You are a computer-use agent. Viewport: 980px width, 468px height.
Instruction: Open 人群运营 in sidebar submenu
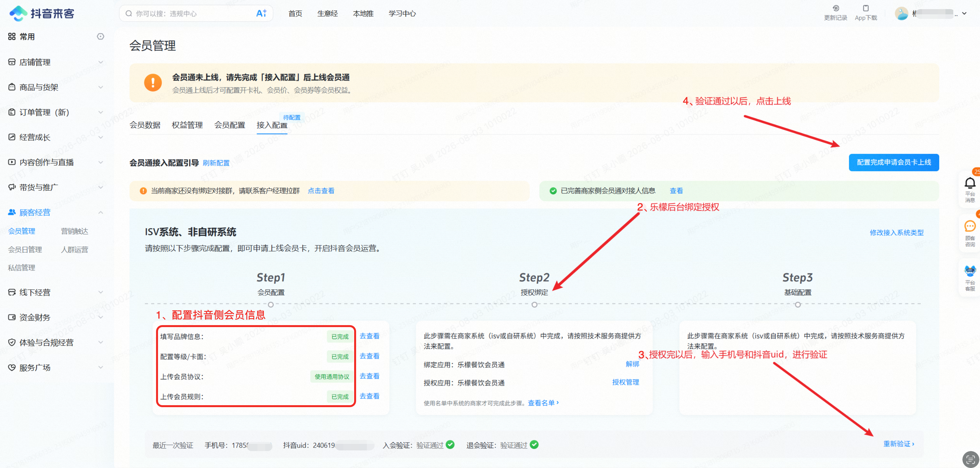coord(75,250)
